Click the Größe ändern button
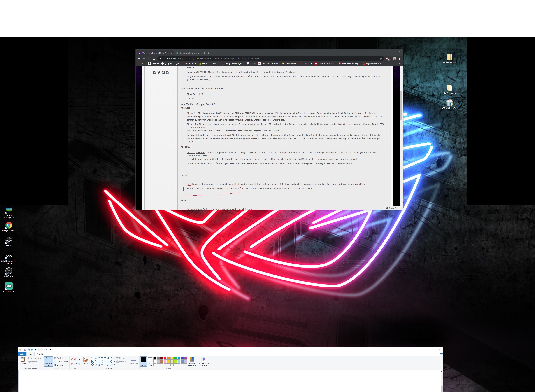Image resolution: width=535 pixels, height=392 pixels. tap(61, 362)
